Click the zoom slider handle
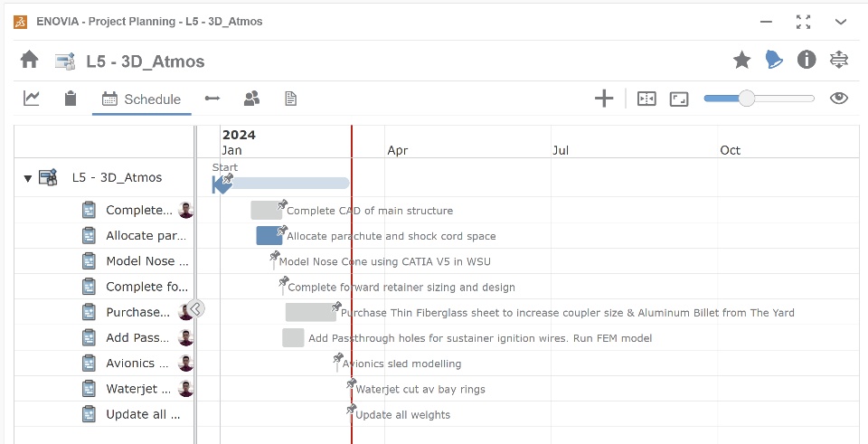Image resolution: width=868 pixels, height=444 pixels. pos(746,99)
